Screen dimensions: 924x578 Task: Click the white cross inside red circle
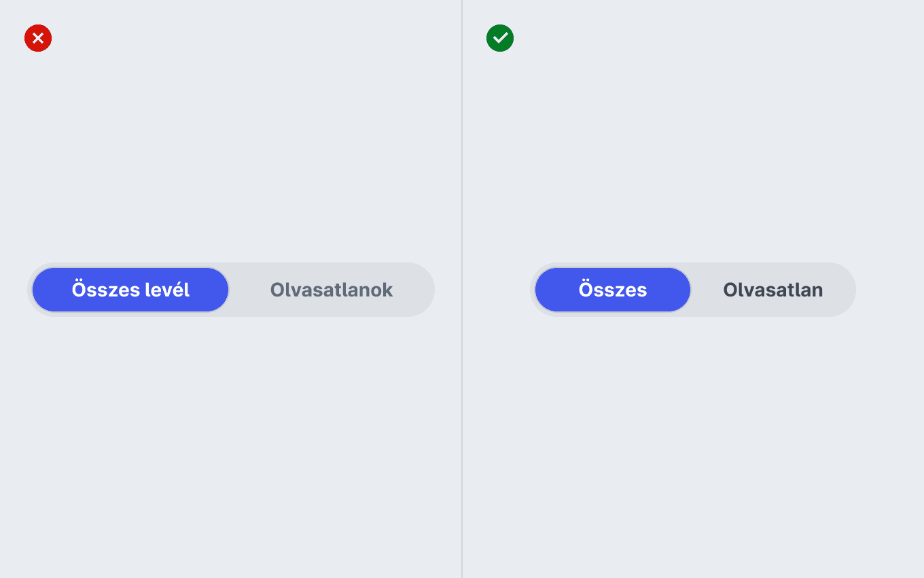38,38
